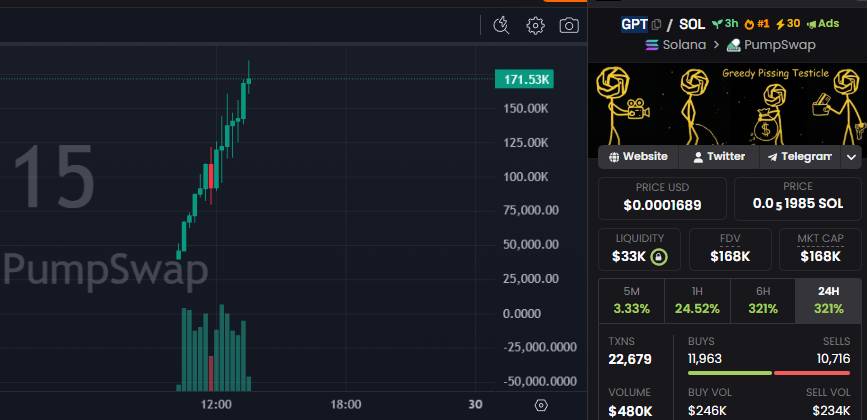Click the #1 trending flame badge
This screenshot has width=867, height=420.
pos(757,24)
